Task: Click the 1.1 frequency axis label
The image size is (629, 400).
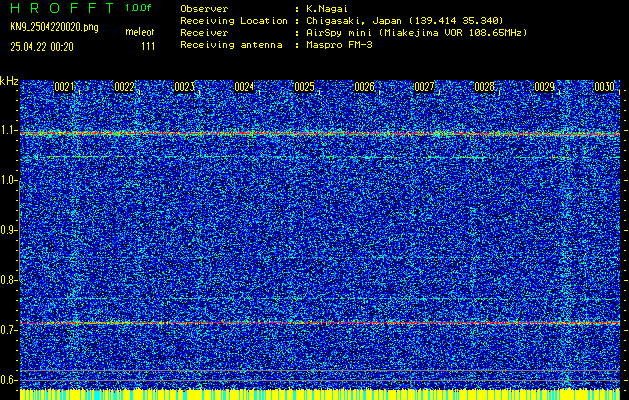Action: (x=8, y=130)
